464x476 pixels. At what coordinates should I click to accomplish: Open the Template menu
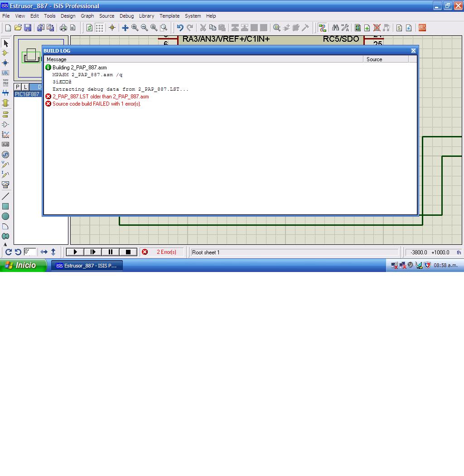click(x=169, y=16)
